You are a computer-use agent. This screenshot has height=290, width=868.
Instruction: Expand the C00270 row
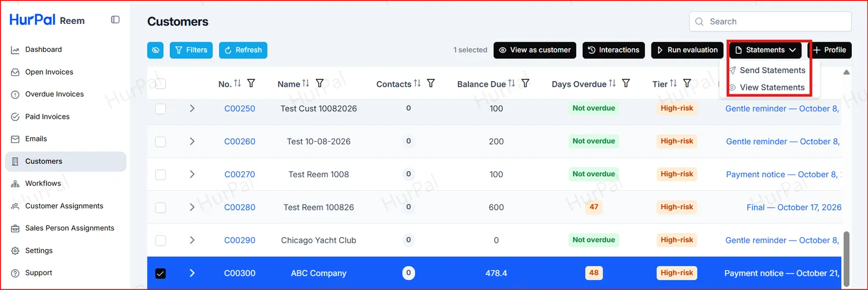tap(192, 175)
